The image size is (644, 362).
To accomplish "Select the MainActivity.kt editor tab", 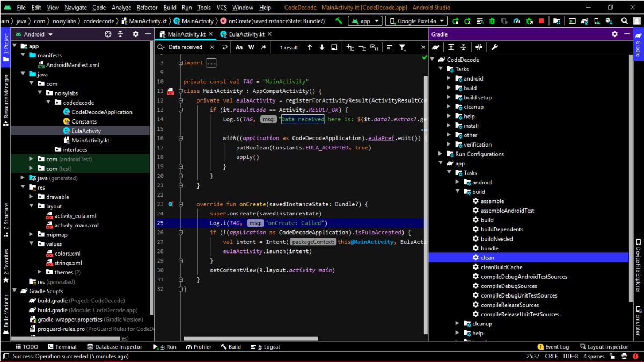I will coord(186,34).
